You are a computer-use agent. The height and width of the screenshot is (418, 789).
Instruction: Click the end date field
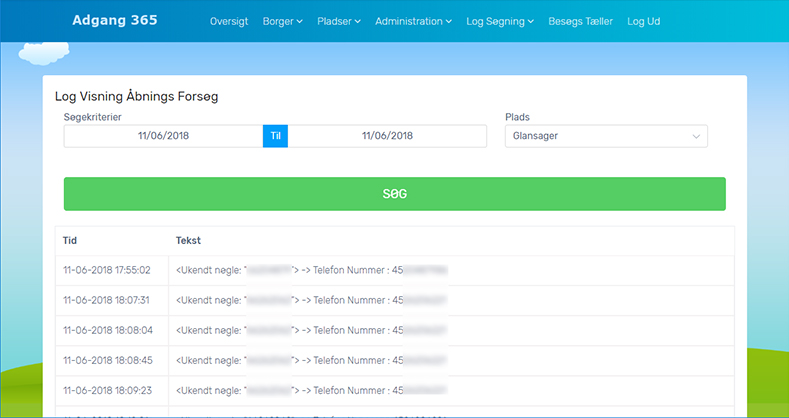point(387,136)
